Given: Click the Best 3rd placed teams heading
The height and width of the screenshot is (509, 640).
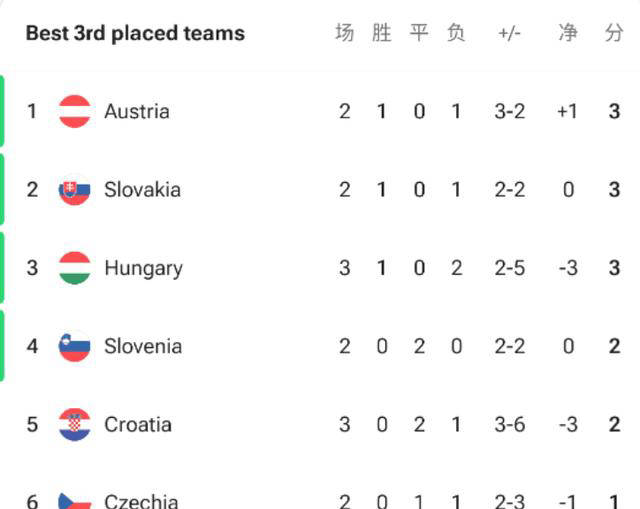Looking at the screenshot, I should tap(135, 33).
